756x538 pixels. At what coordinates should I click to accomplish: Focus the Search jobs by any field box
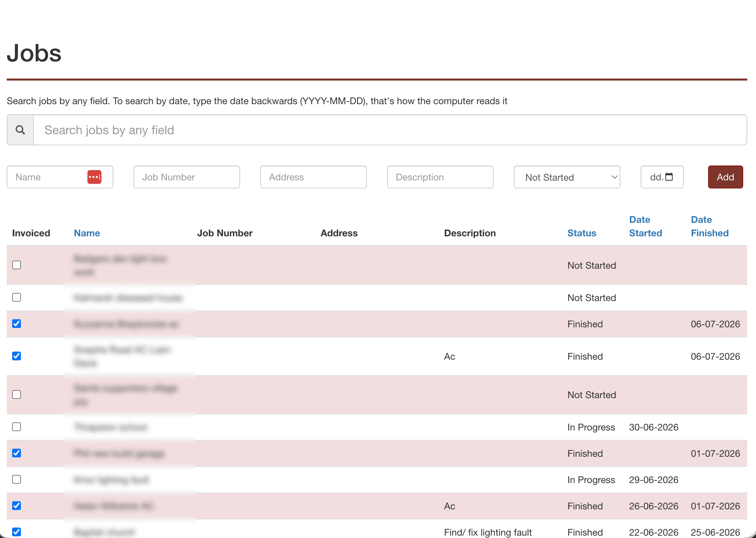(390, 130)
